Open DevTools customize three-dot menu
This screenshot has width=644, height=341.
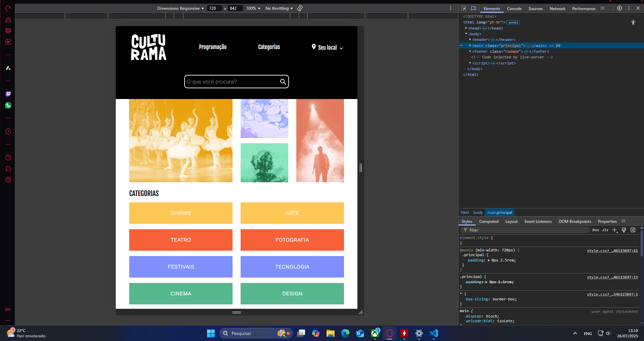pos(629,8)
